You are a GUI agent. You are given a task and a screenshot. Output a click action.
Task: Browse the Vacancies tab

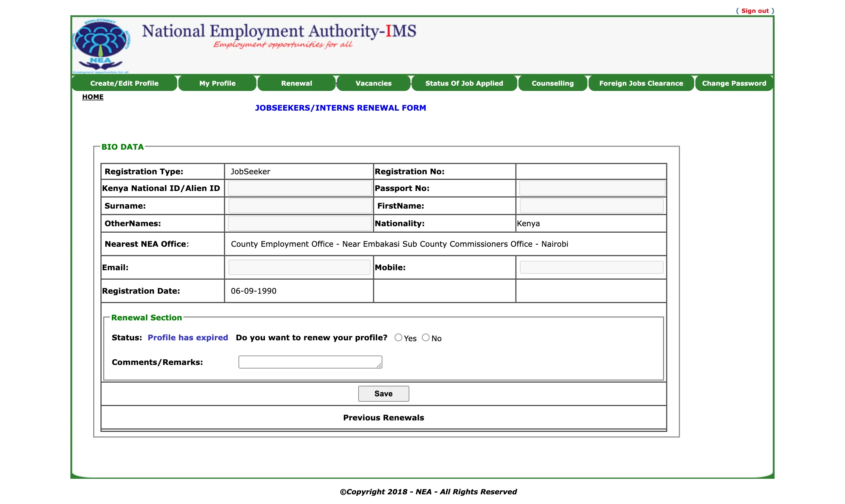[373, 83]
